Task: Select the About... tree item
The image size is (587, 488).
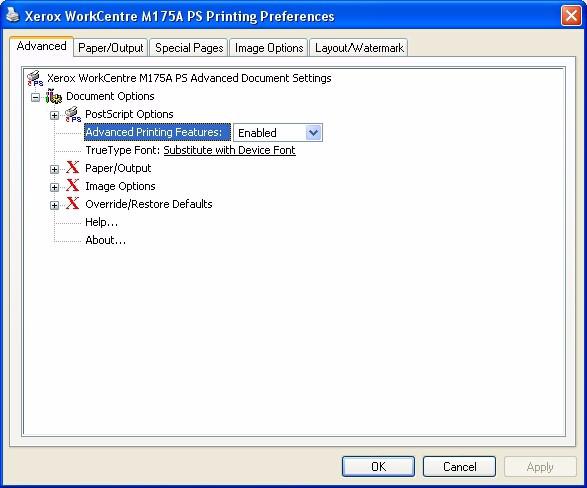Action: click(106, 240)
